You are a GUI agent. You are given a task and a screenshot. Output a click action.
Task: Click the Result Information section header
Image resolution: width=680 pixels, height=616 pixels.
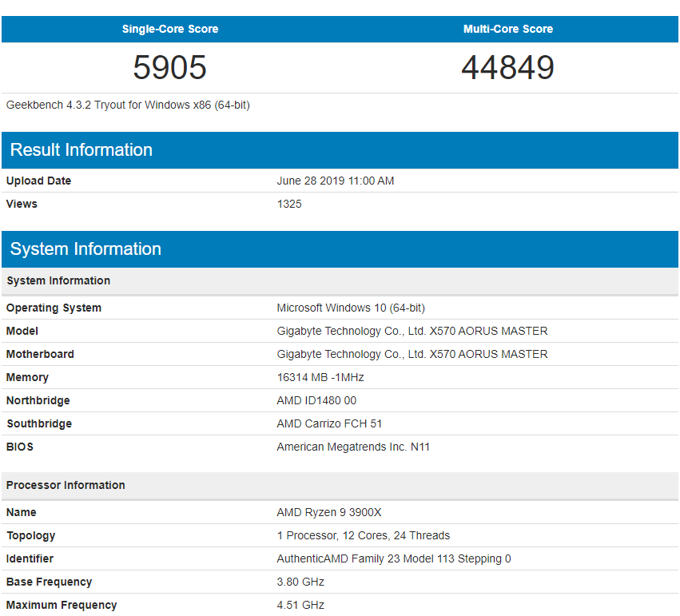coord(340,150)
